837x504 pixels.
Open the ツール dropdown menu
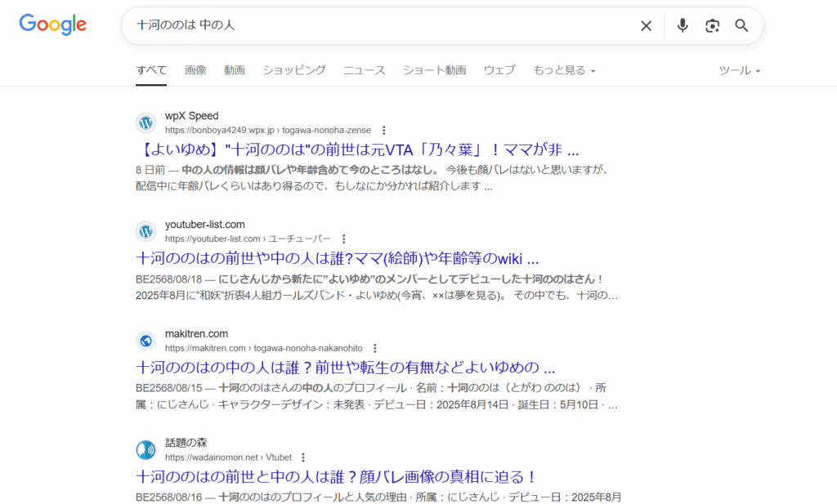coord(739,70)
